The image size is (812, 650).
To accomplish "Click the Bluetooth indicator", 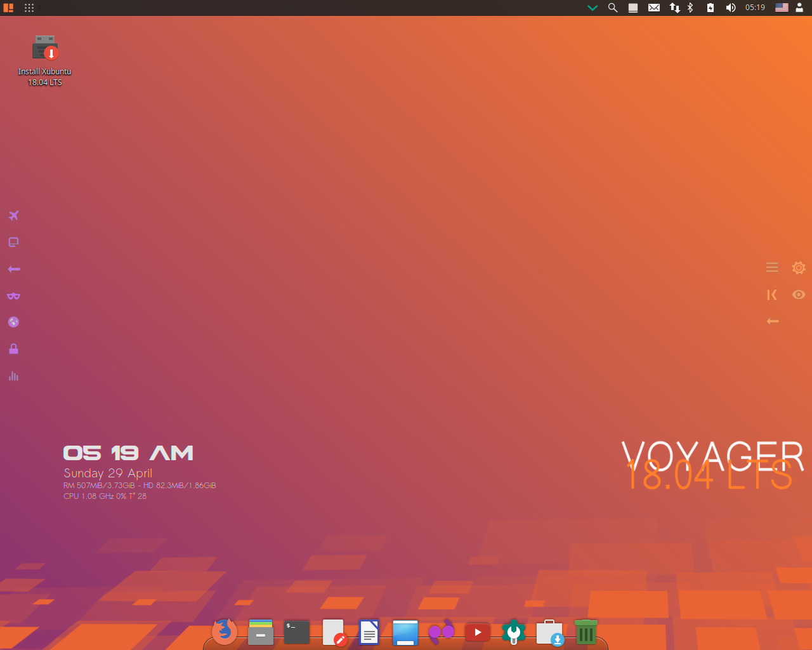I will 690,8.
